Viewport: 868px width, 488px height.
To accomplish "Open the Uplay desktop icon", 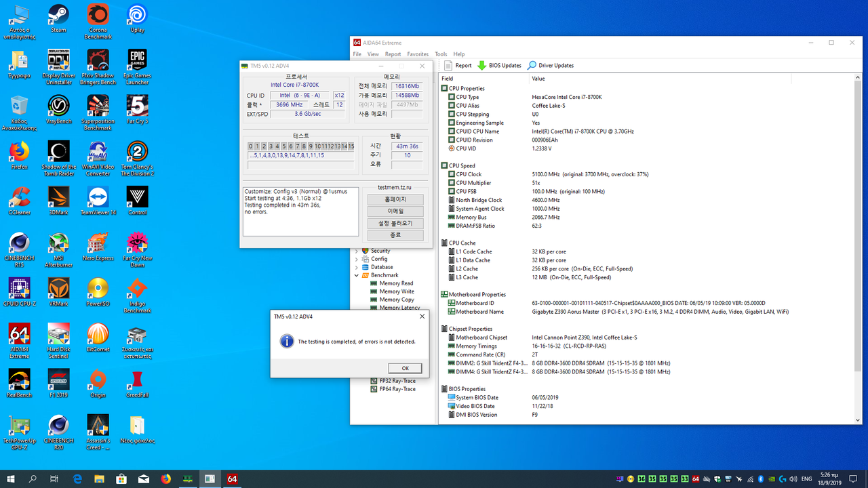I will (137, 18).
